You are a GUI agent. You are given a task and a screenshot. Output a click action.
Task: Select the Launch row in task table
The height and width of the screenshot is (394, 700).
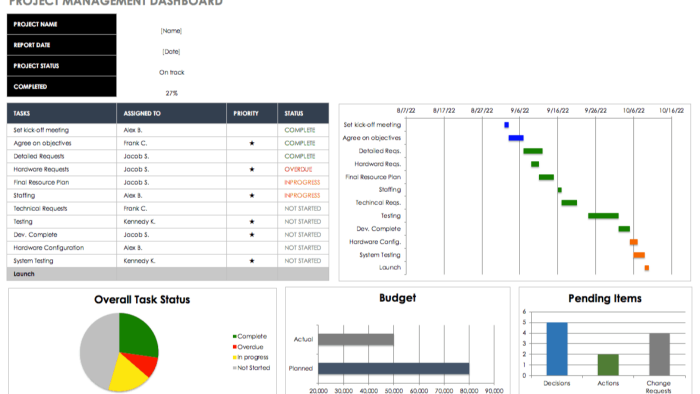point(168,274)
